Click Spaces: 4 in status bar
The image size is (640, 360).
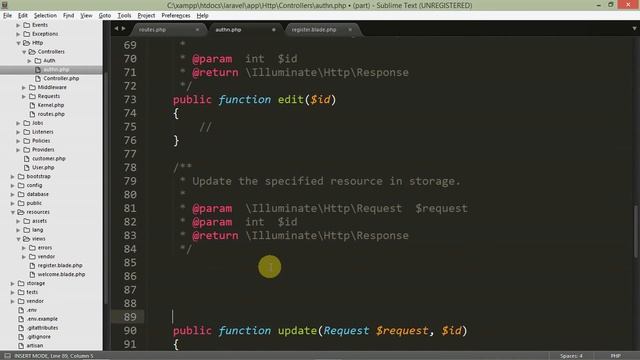571,356
